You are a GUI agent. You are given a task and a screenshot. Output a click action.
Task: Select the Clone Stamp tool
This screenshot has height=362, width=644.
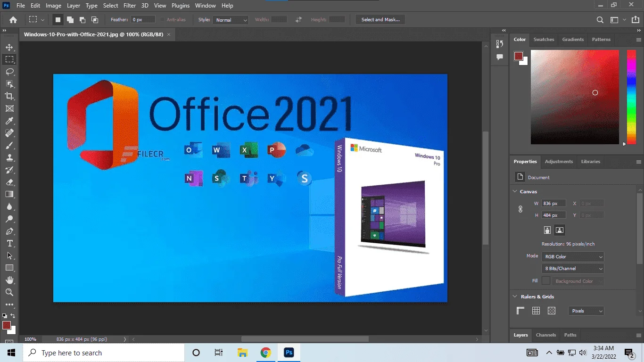(x=9, y=157)
